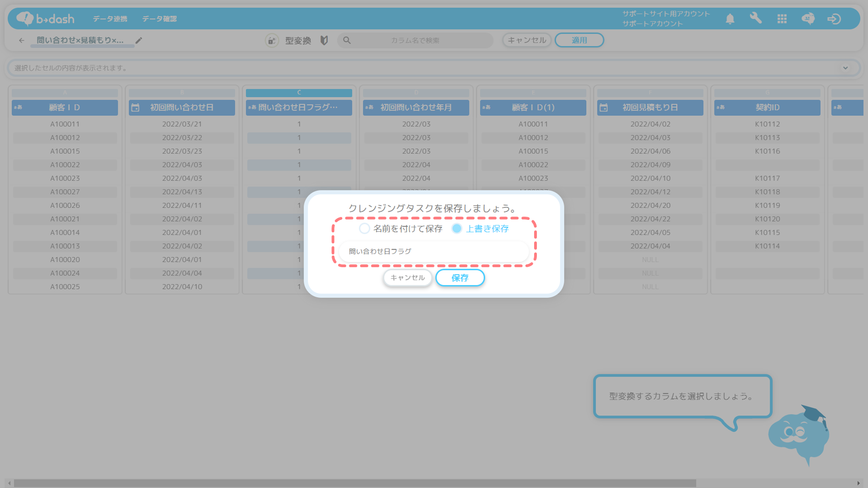Click cell 2022/04/13
Image resolution: width=868 pixels, height=488 pixels.
pos(182,192)
